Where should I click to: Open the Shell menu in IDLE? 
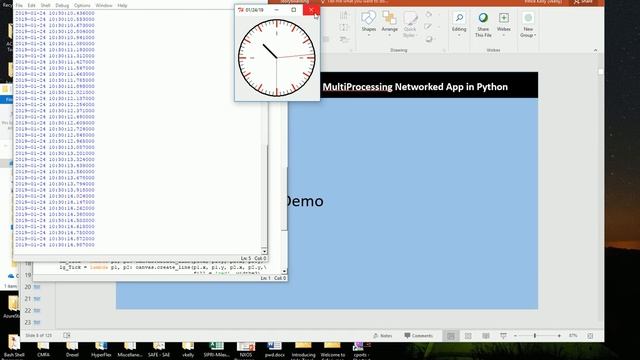pyautogui.click(x=45, y=5)
